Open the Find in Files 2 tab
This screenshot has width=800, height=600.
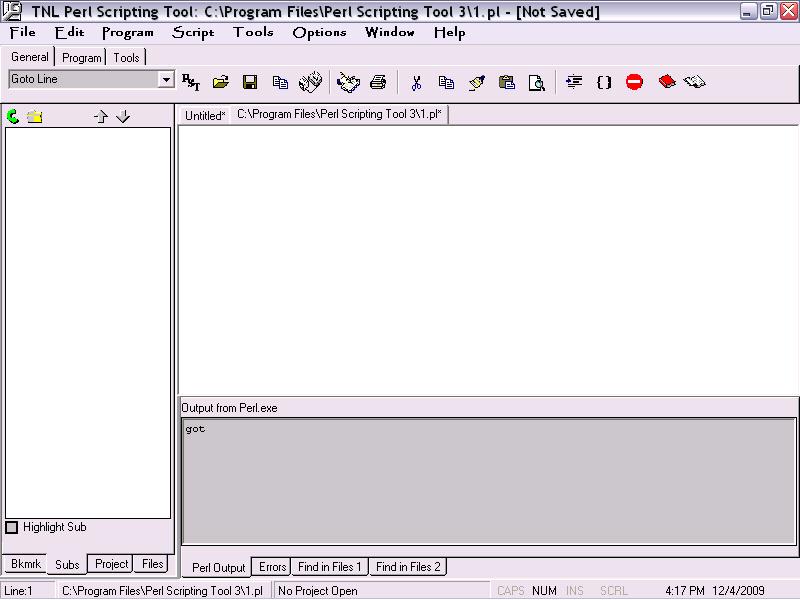tap(408, 566)
